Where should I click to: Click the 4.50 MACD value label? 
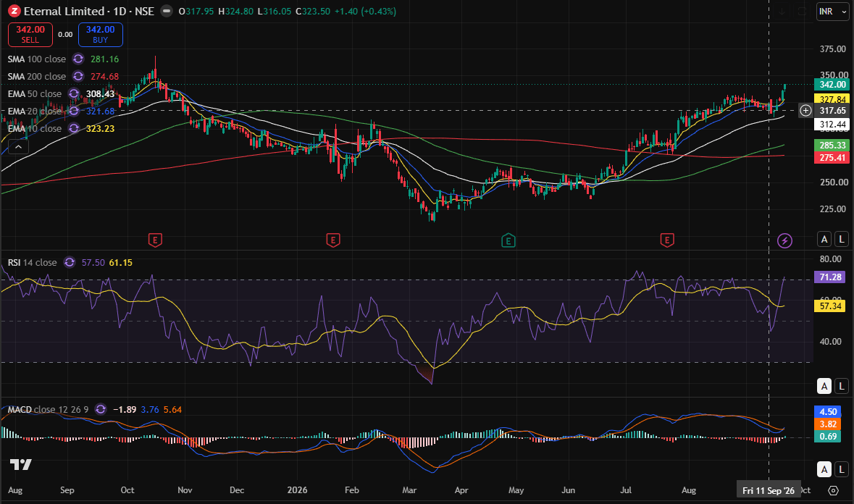point(828,412)
